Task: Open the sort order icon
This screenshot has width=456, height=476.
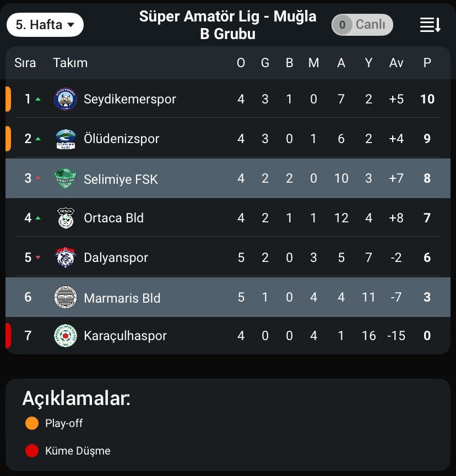Action: (x=430, y=25)
